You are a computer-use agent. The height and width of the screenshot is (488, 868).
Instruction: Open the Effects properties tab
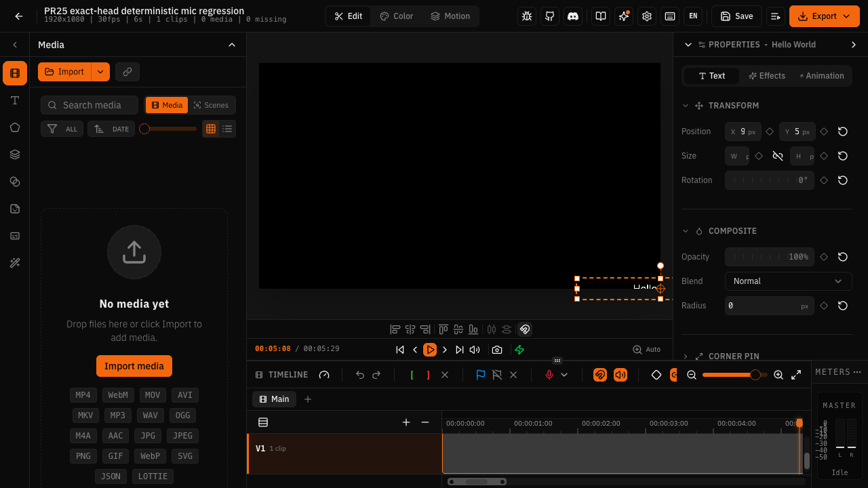click(x=767, y=76)
